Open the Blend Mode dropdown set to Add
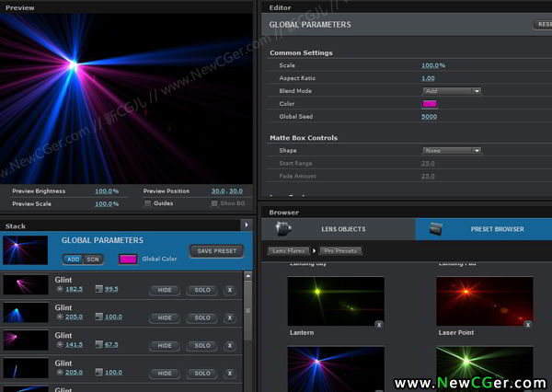The width and height of the screenshot is (552, 392). (x=452, y=91)
